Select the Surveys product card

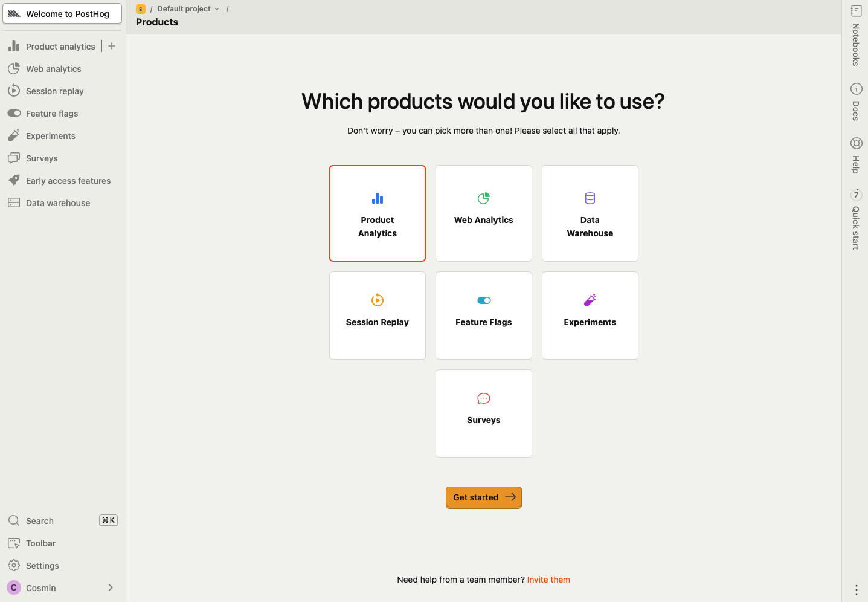coord(484,413)
